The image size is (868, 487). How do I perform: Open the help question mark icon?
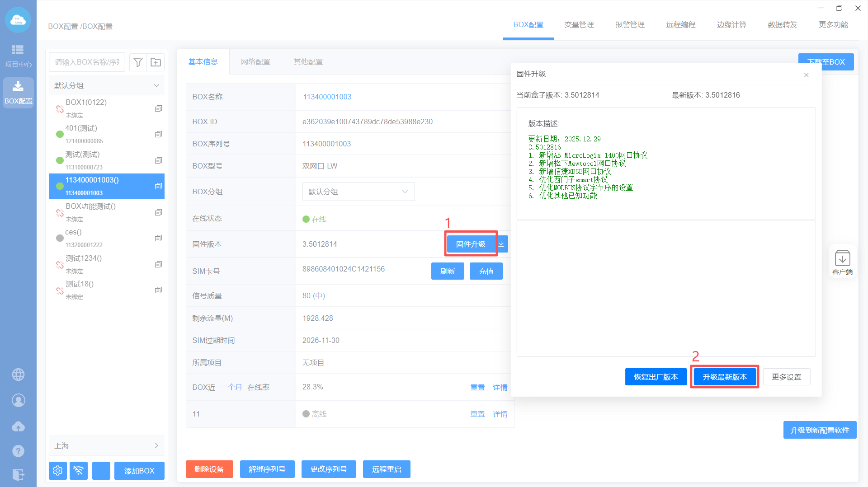click(x=18, y=451)
